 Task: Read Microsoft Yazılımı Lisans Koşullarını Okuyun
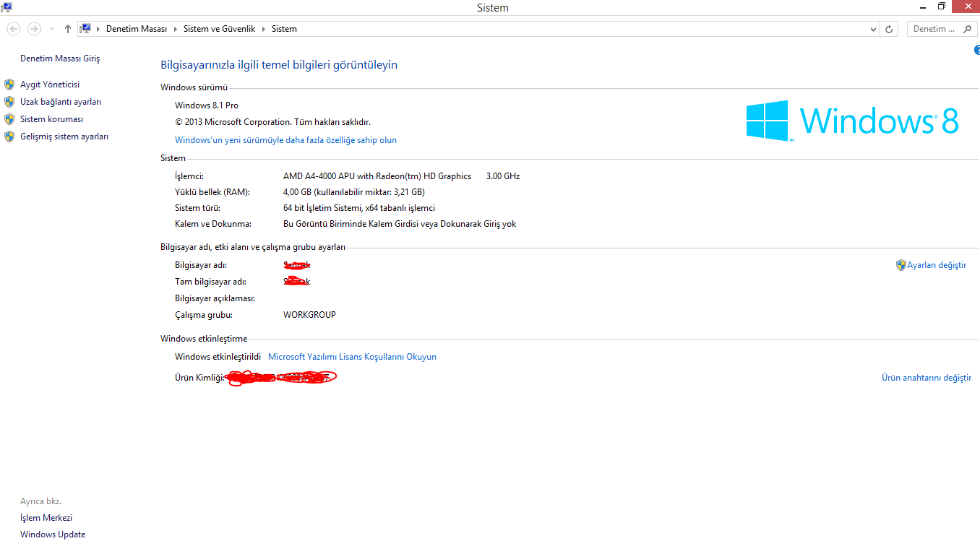(352, 357)
